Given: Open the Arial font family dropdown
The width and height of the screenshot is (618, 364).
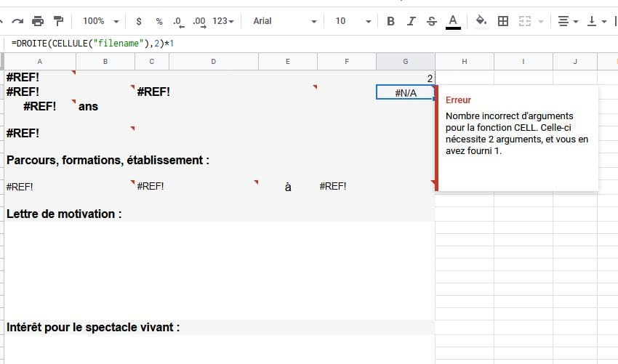Looking at the screenshot, I should coord(284,21).
